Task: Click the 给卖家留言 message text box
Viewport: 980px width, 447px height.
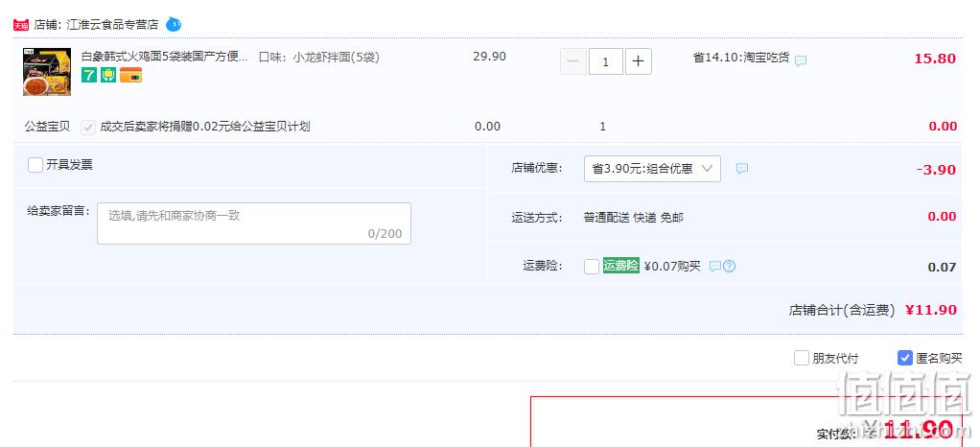Action: 254,223
